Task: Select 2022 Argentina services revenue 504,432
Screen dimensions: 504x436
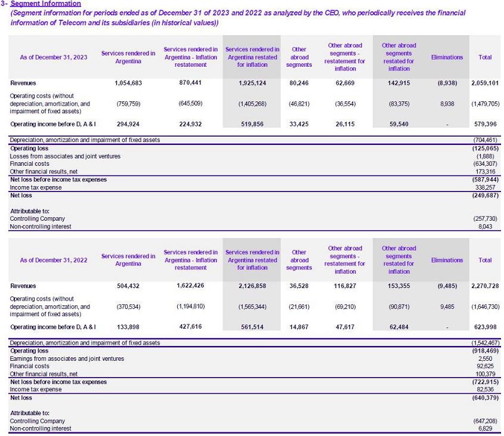Action: pos(128,286)
